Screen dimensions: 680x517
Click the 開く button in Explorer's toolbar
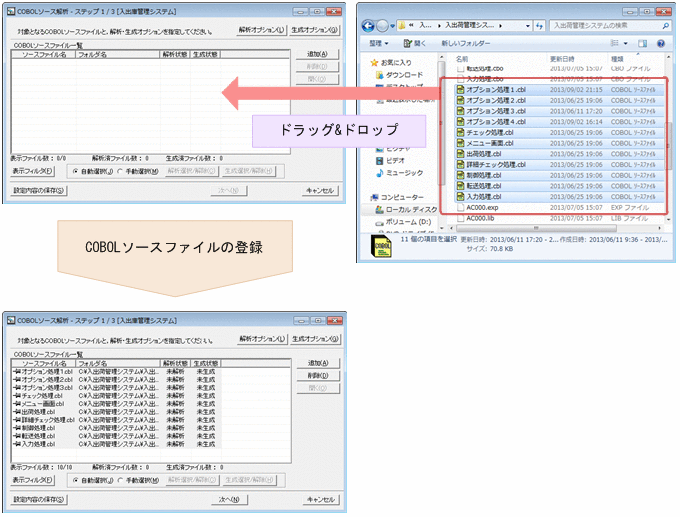pyautogui.click(x=415, y=43)
